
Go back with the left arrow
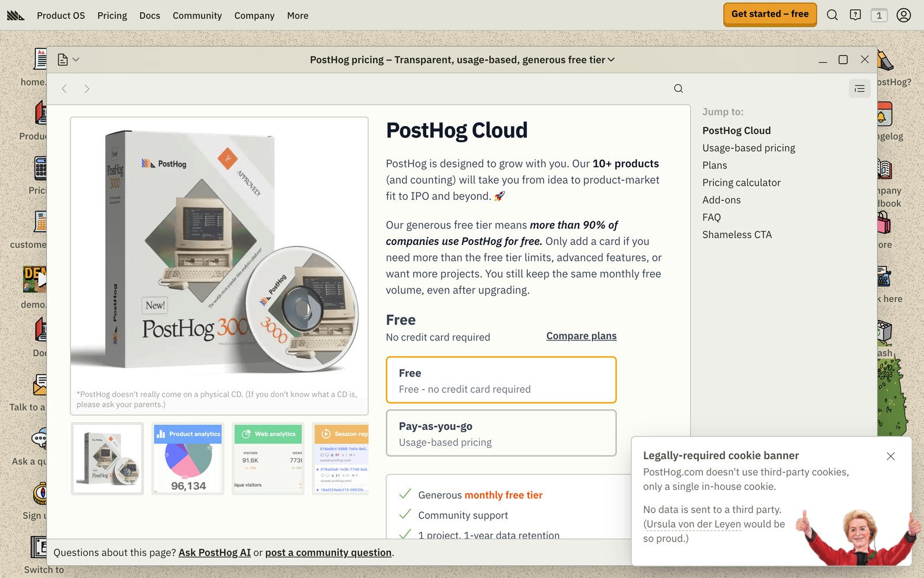click(65, 88)
